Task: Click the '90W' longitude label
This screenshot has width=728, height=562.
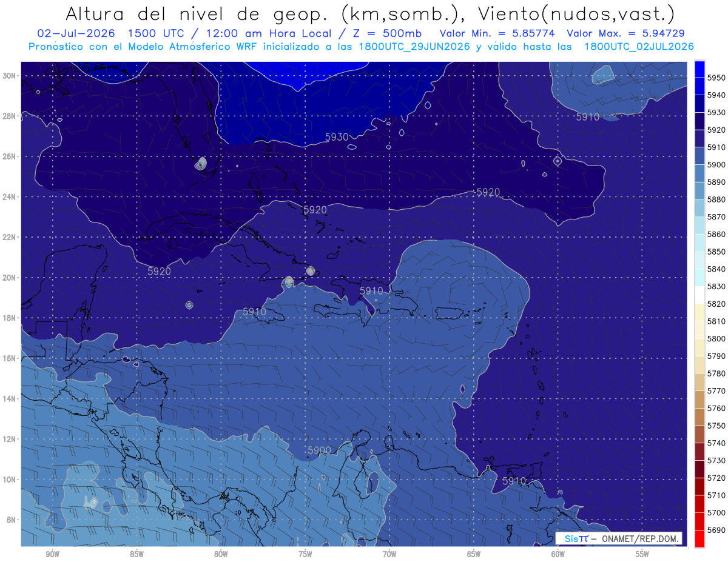Action: tap(52, 554)
